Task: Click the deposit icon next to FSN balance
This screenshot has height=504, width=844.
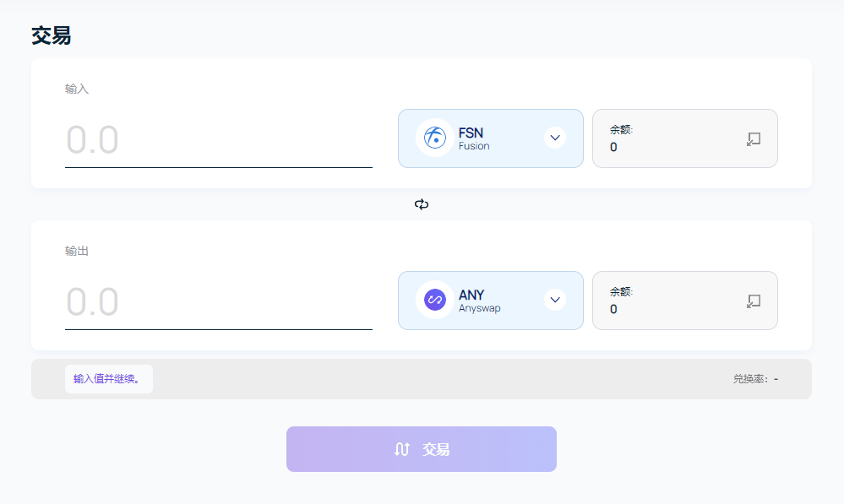Action: pos(753,138)
